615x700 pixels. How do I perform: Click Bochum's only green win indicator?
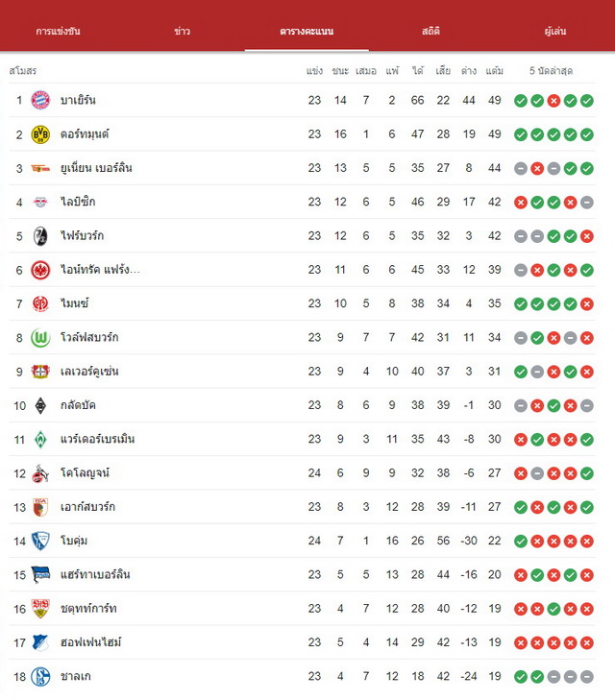(x=521, y=542)
